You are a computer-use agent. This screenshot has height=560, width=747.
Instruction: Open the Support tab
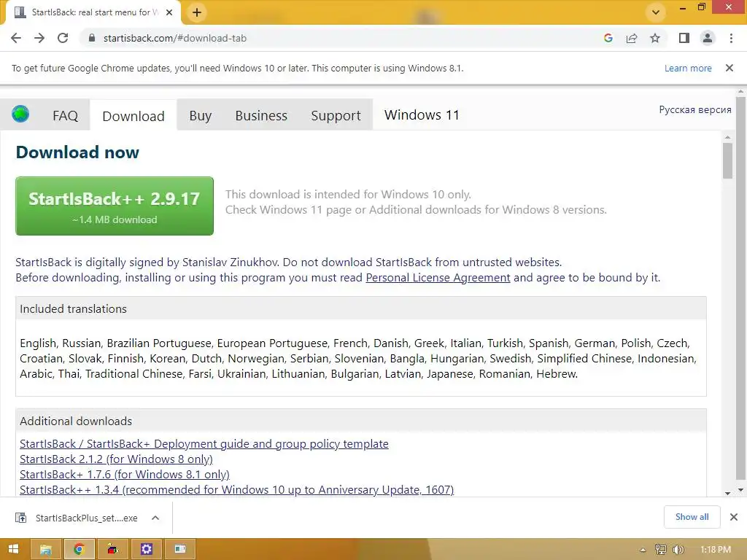[336, 116]
